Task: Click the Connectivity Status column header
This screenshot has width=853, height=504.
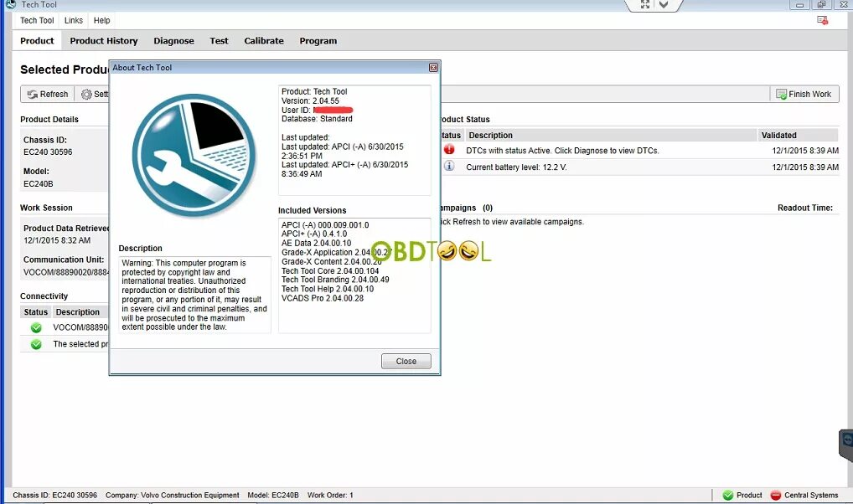Action: 35,312
